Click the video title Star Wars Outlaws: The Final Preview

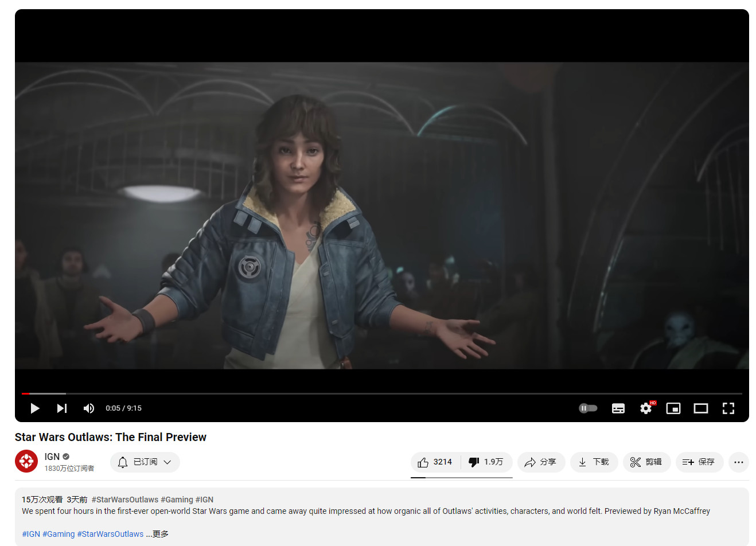coord(111,437)
